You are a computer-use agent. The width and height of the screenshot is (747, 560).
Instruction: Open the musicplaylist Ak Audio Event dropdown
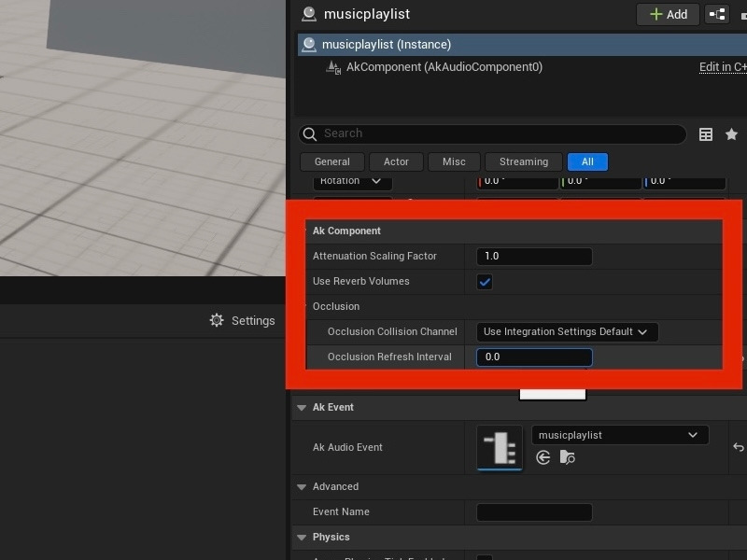click(x=620, y=435)
